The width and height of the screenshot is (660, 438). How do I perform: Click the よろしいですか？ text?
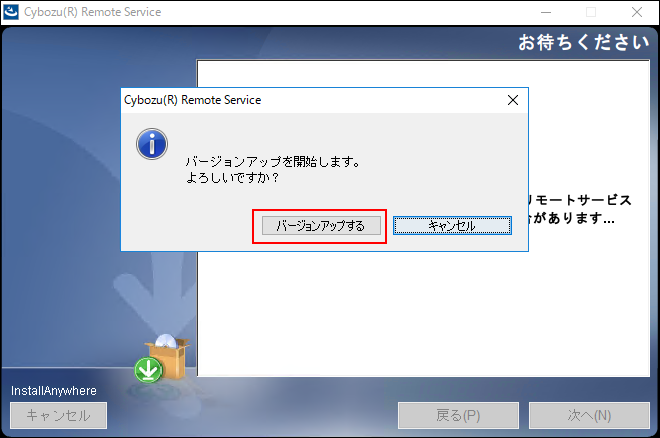232,178
